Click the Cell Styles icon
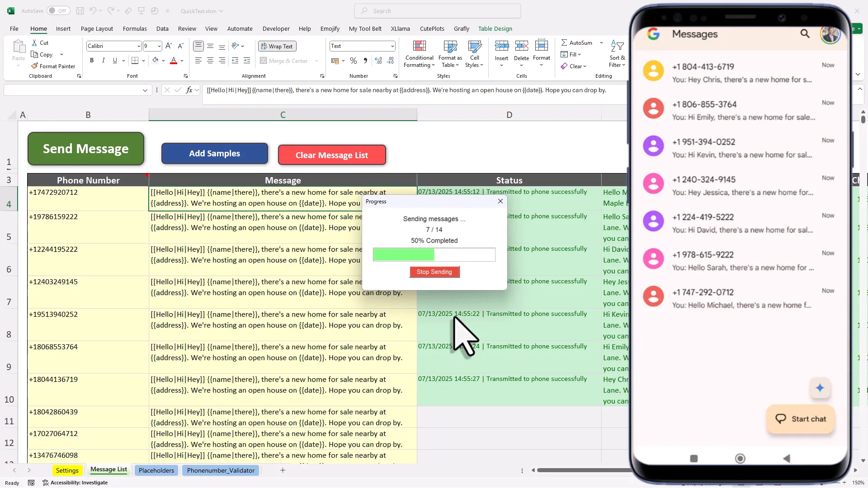Screen dimensions: 868x488 pos(474,53)
